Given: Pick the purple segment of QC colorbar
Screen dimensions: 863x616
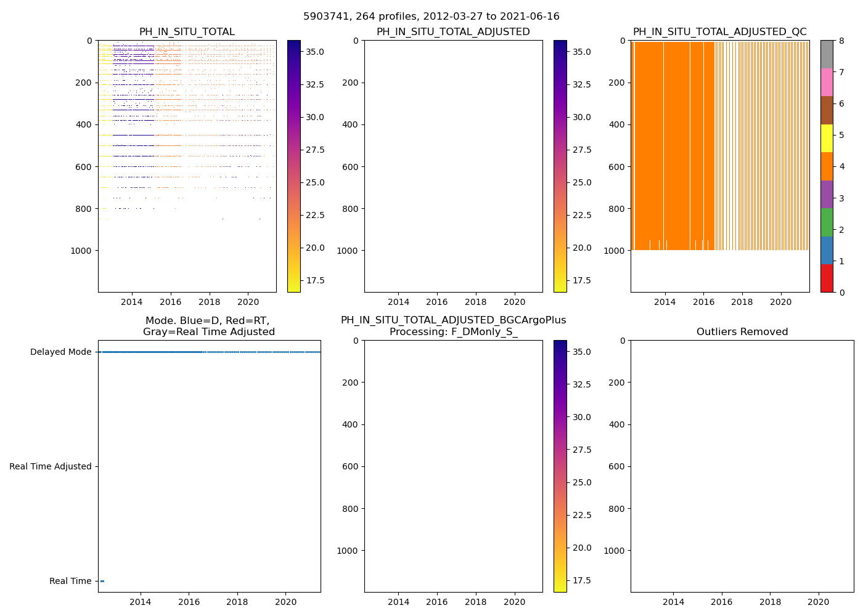Looking at the screenshot, I should pyautogui.click(x=827, y=194).
